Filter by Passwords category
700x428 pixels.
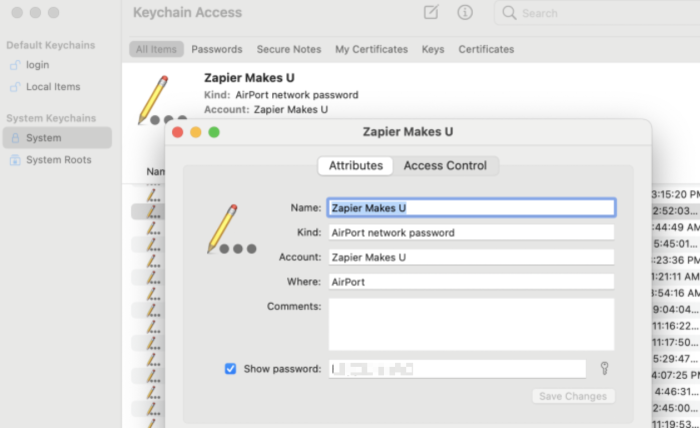click(217, 49)
